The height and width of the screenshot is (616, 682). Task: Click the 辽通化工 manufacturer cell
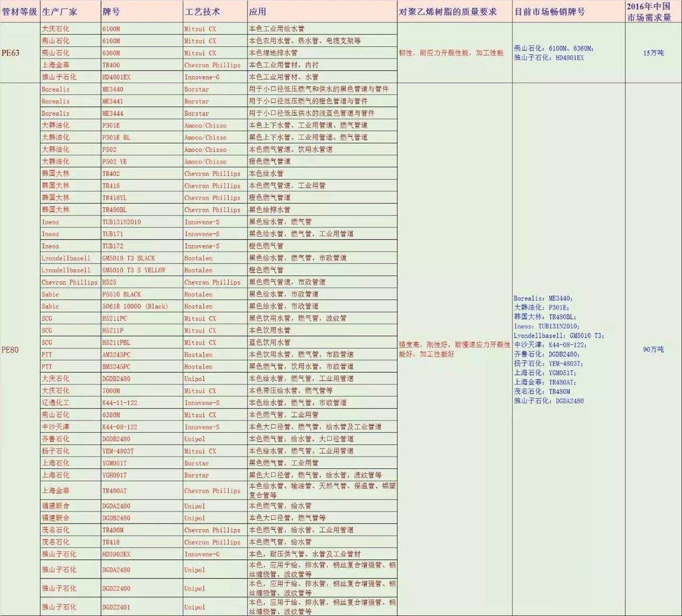click(x=70, y=403)
